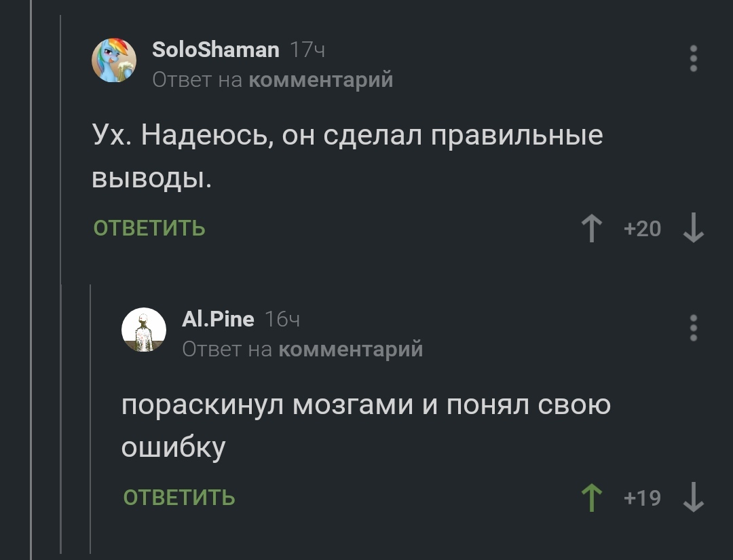Click the 17ч timestamp on SoloShaman's comment
This screenshot has width=733, height=560.
tap(307, 50)
